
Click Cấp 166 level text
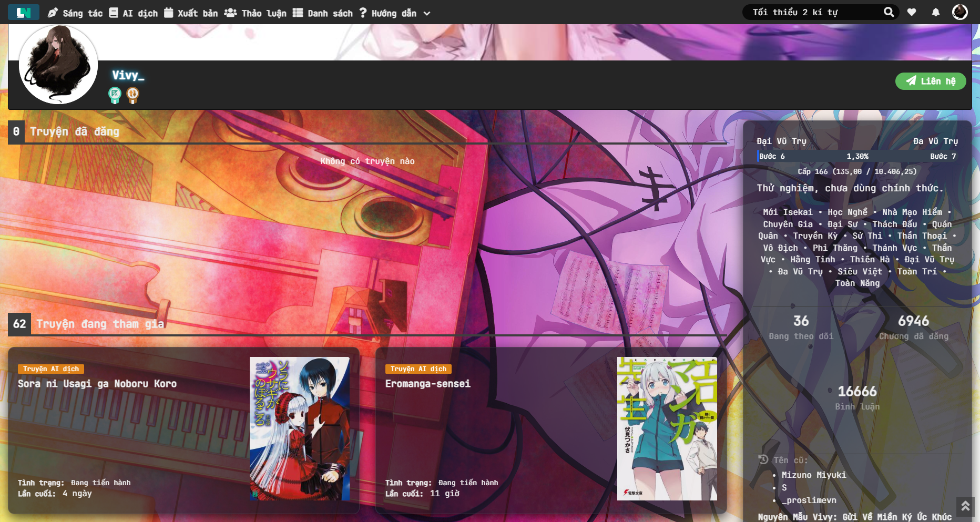pos(857,171)
